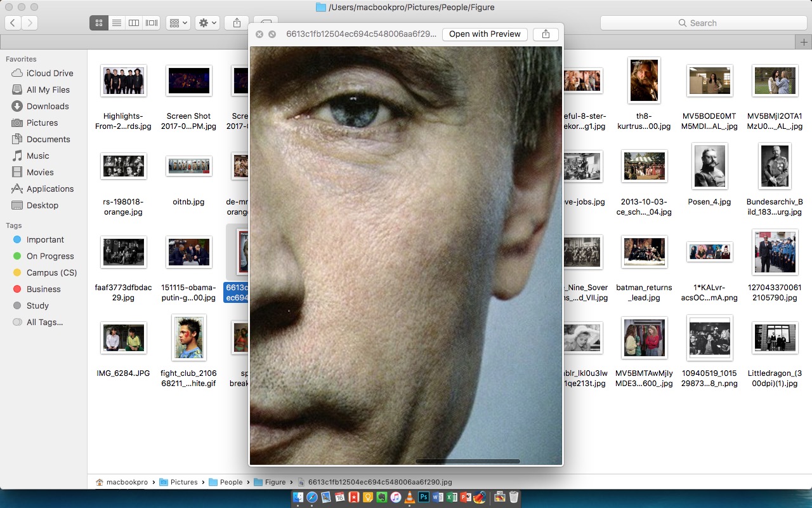Launch Evernote from the Dock
The height and width of the screenshot is (508, 812).
[382, 498]
